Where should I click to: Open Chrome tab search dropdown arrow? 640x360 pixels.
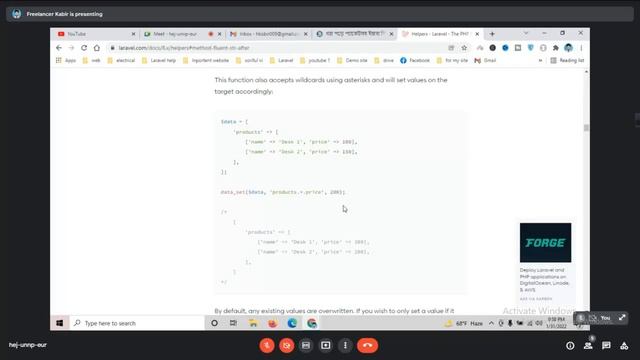526,33
